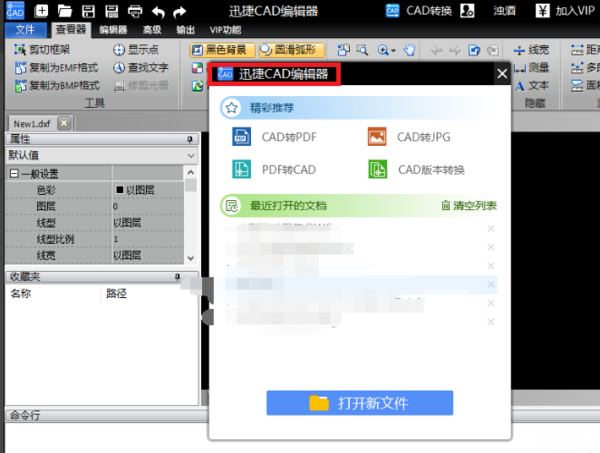This screenshot has height=453, width=600.
Task: Select the 测量 tool
Action: (531, 68)
